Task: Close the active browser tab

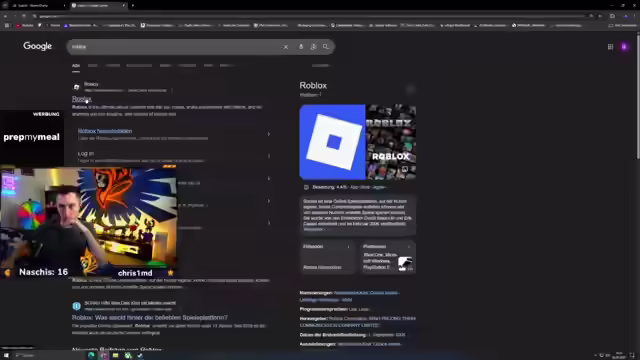Action: (x=124, y=5)
